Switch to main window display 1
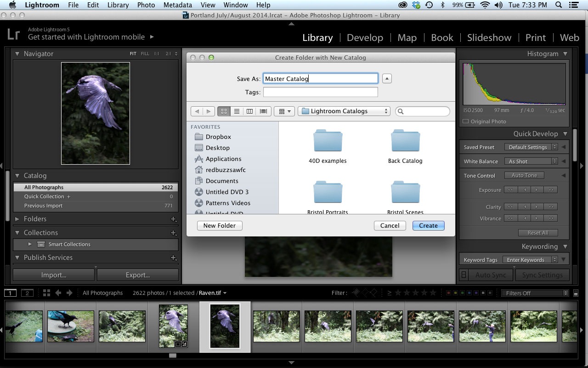The width and height of the screenshot is (588, 368). (x=10, y=293)
